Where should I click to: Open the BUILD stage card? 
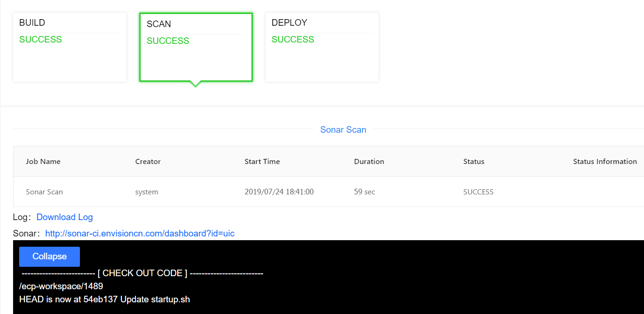click(70, 47)
